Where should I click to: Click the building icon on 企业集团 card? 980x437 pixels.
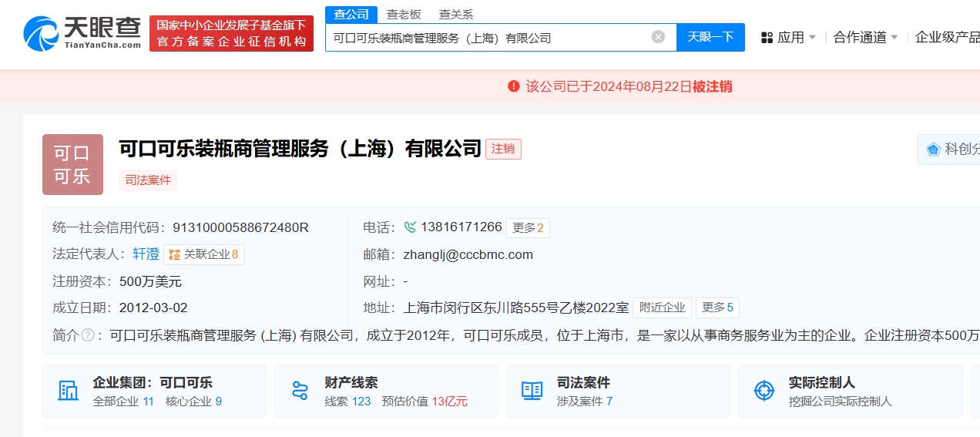tap(69, 391)
